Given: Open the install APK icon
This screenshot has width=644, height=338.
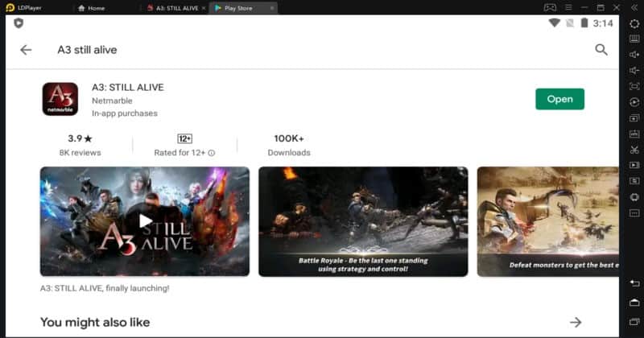Looking at the screenshot, I should pyautogui.click(x=634, y=134).
